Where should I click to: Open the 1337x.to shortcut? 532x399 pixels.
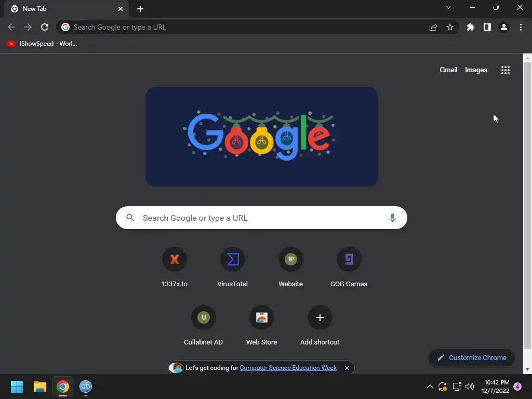[175, 268]
